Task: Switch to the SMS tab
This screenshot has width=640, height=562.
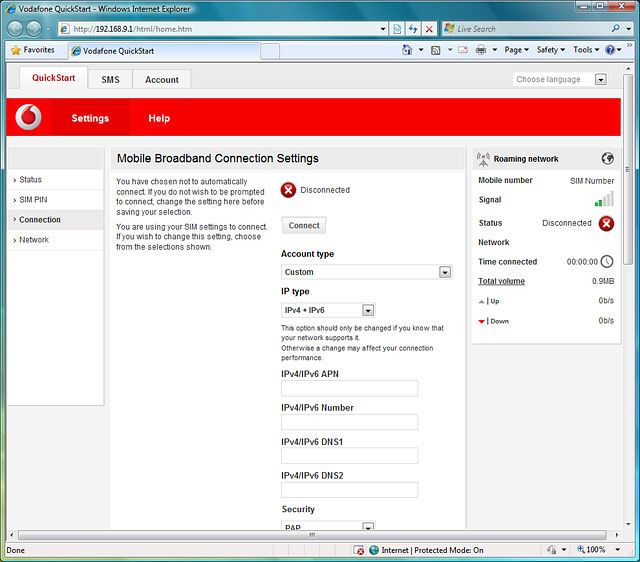Action: pos(110,80)
